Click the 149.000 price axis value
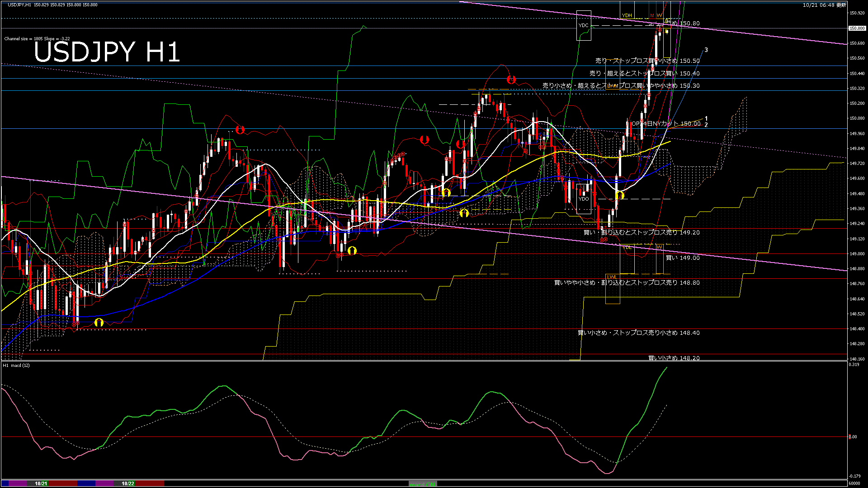The width and height of the screenshot is (868, 488). 857,254
